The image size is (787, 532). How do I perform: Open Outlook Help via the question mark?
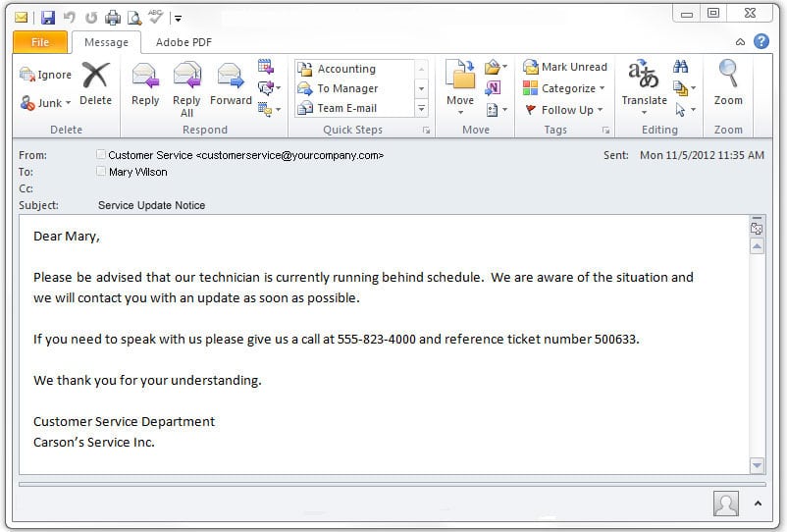tap(761, 41)
